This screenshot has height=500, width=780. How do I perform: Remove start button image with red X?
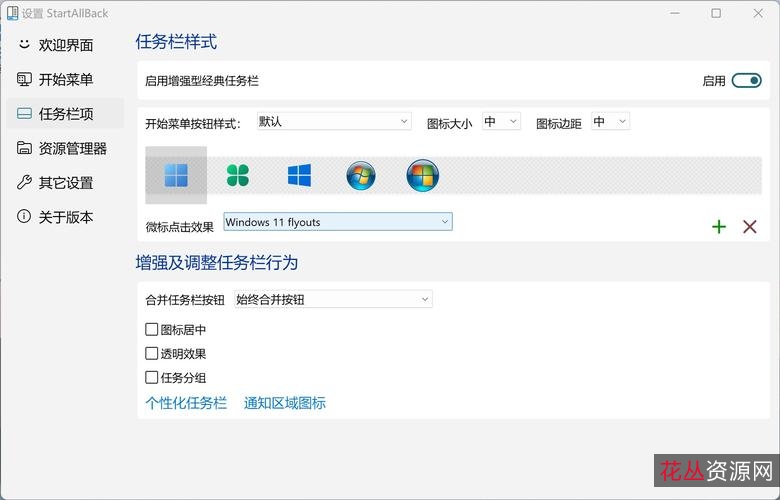[x=750, y=227]
